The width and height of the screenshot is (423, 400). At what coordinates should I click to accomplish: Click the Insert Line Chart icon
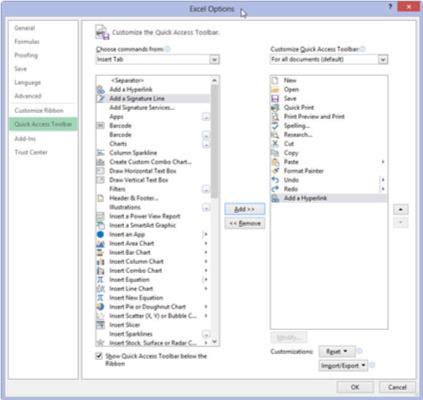pos(100,289)
